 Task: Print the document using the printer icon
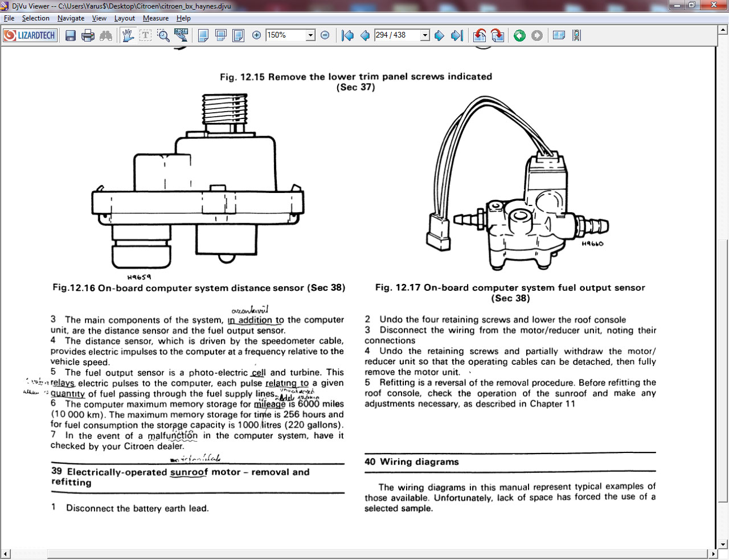pos(88,35)
